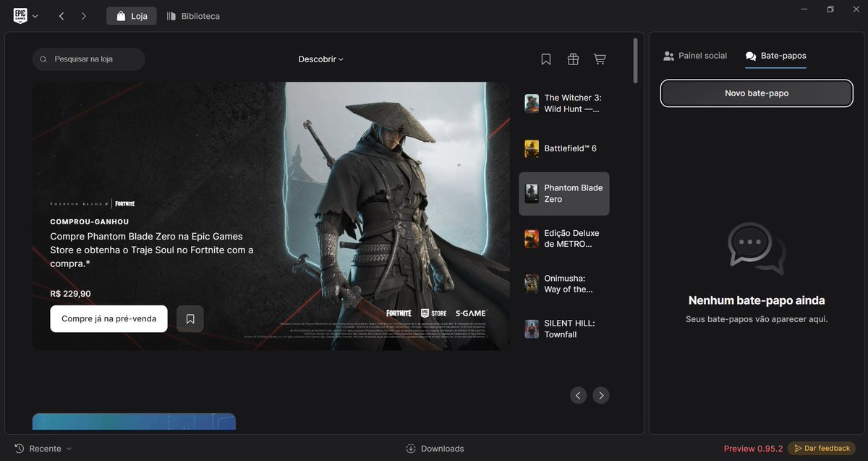Select Onimusha: Way of the carousel item

(564, 284)
